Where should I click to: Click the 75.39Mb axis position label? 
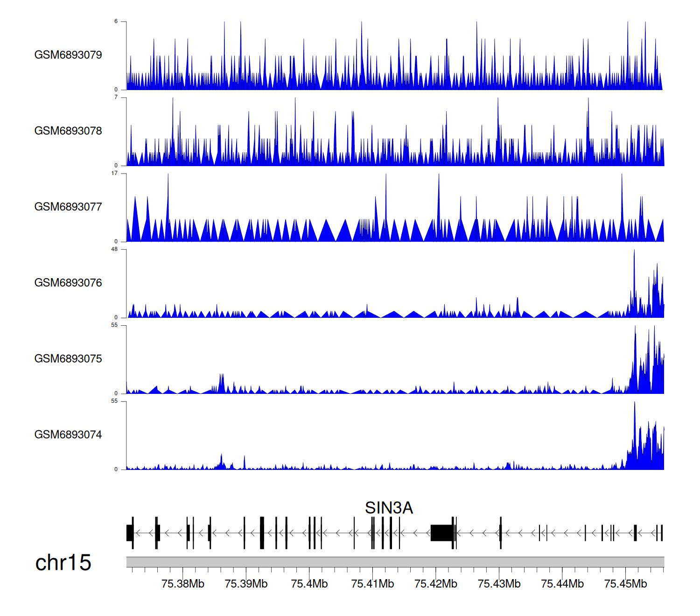246,584
